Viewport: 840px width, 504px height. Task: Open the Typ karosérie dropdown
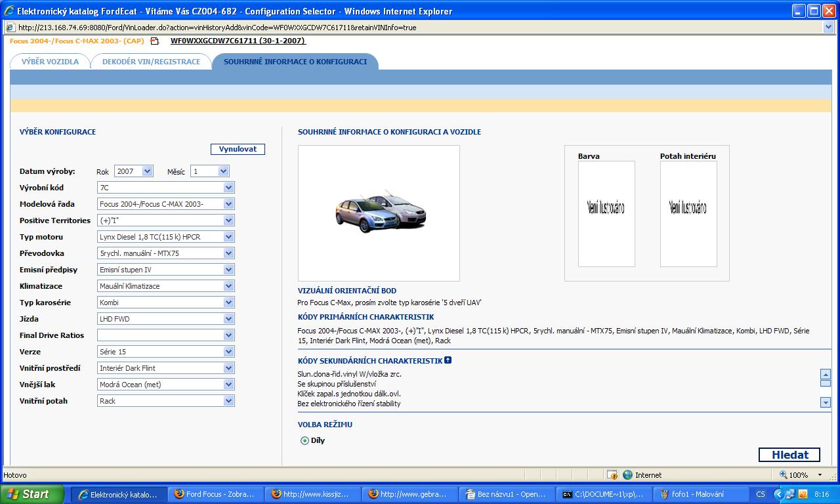coord(228,303)
